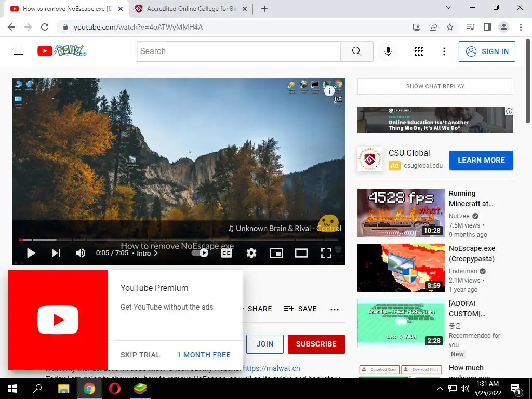Screen dimensions: 532x399
Task: Install app icon in address bar
Action: (416, 27)
